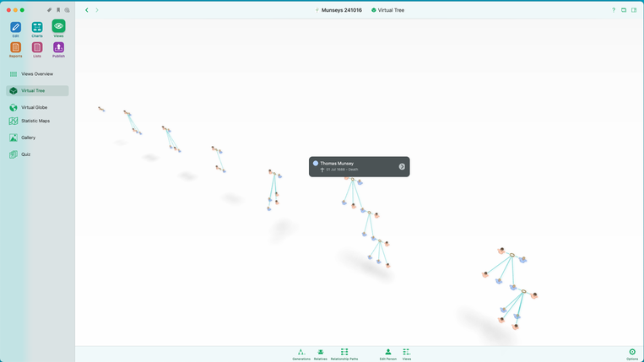Click the bookmark icon in sidebar header

58,10
